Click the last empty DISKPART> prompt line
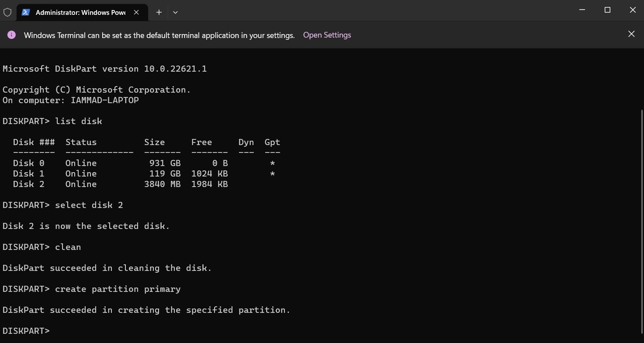This screenshot has height=343, width=644. tap(26, 331)
